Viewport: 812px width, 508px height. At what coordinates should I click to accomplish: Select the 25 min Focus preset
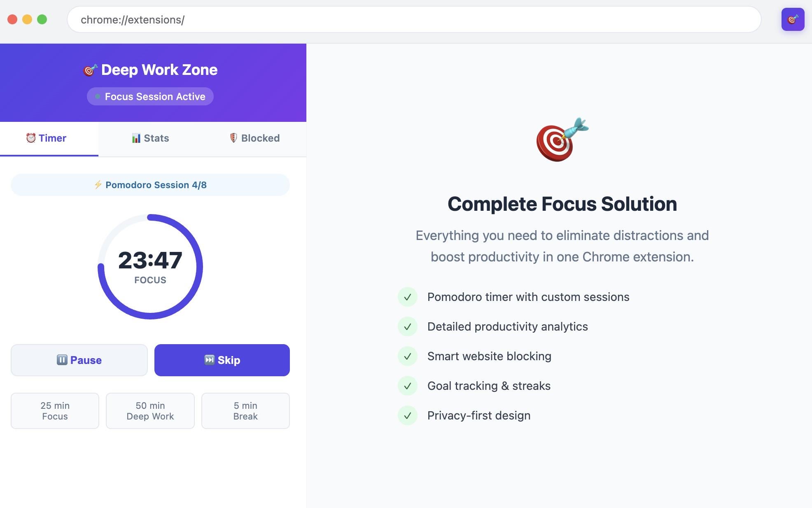point(55,411)
